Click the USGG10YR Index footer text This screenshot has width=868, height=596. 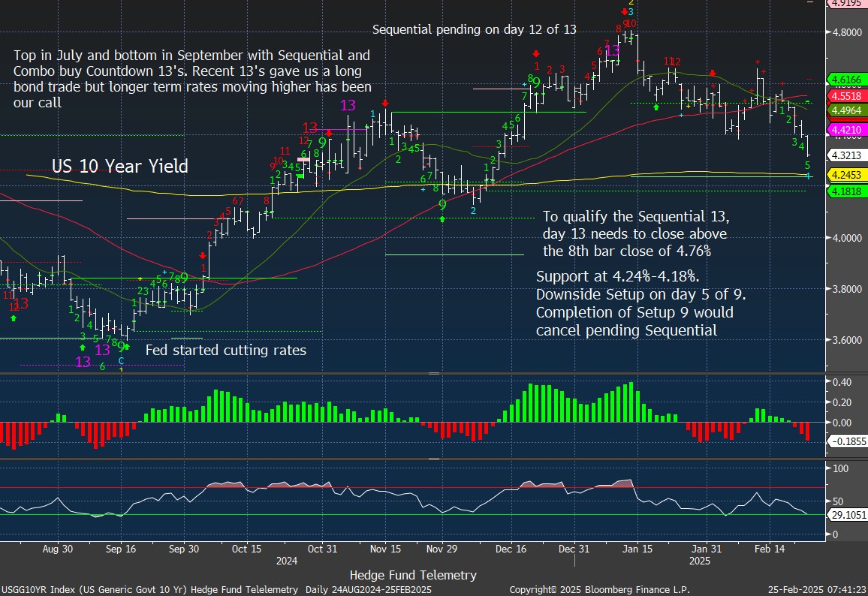point(216,590)
